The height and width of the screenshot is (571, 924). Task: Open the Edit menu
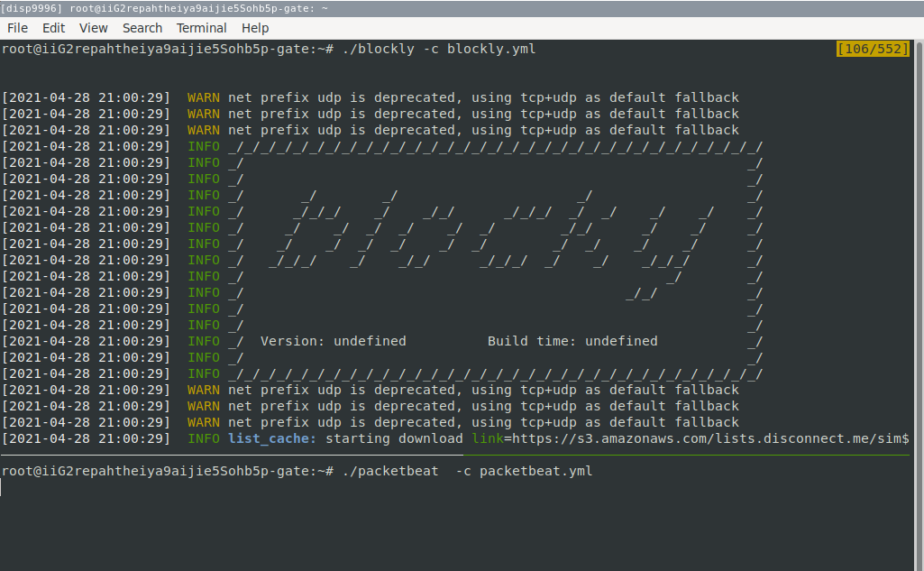pos(53,28)
